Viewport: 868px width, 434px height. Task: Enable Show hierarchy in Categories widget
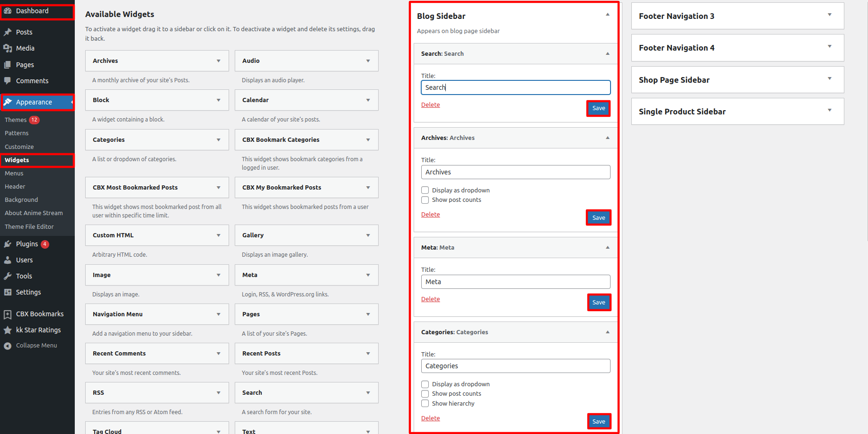(425, 403)
